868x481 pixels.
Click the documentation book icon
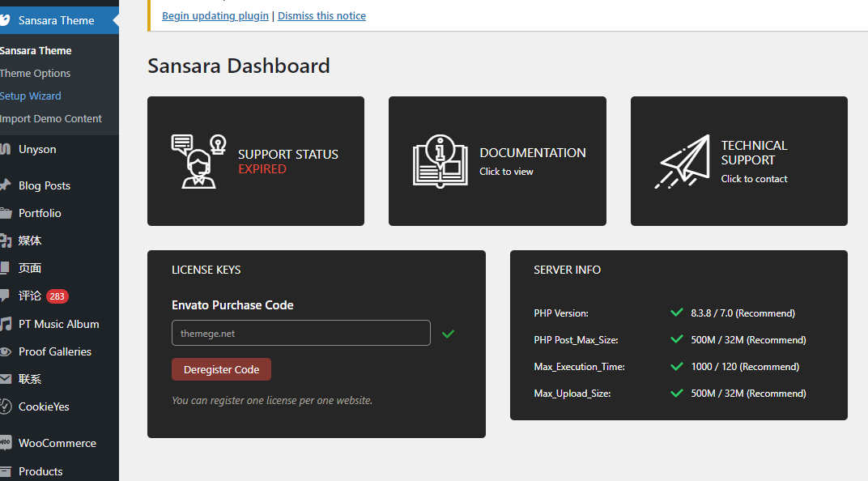tap(440, 161)
